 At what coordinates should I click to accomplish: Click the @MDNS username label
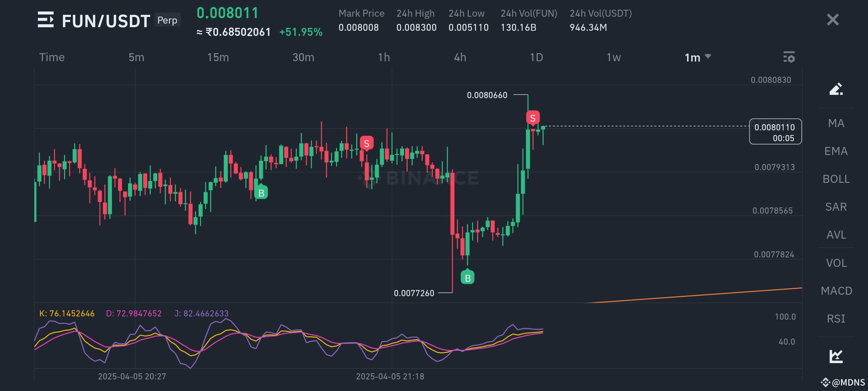[x=848, y=382]
